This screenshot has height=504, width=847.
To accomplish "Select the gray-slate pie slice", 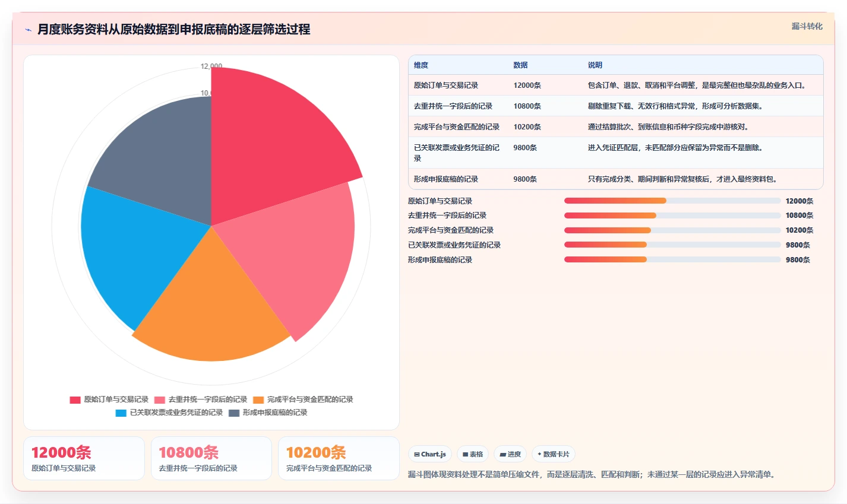I will (163, 160).
